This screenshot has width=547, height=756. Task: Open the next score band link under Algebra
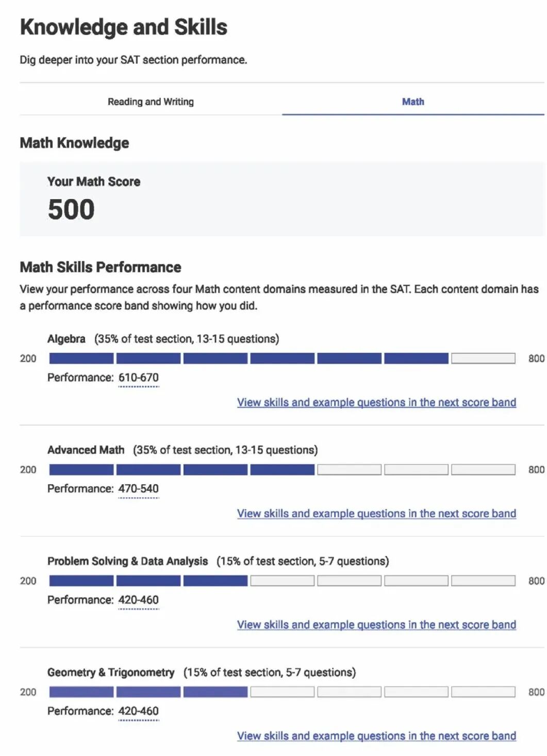click(x=376, y=402)
